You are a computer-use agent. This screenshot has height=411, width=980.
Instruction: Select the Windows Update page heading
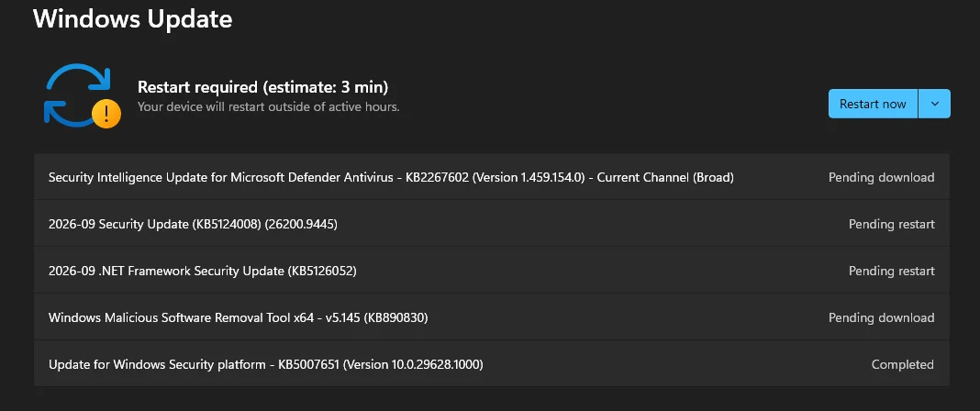coord(132,18)
